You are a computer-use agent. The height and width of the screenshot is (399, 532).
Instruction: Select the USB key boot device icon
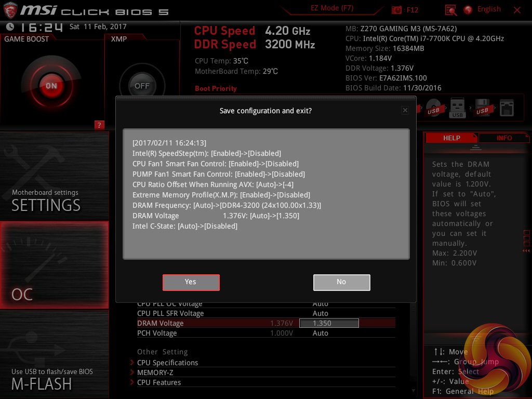click(457, 108)
